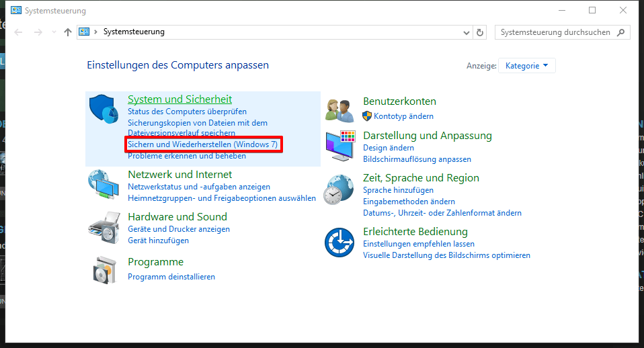Click Kontotyp ändern link
Image resolution: width=644 pixels, height=348 pixels.
(403, 116)
